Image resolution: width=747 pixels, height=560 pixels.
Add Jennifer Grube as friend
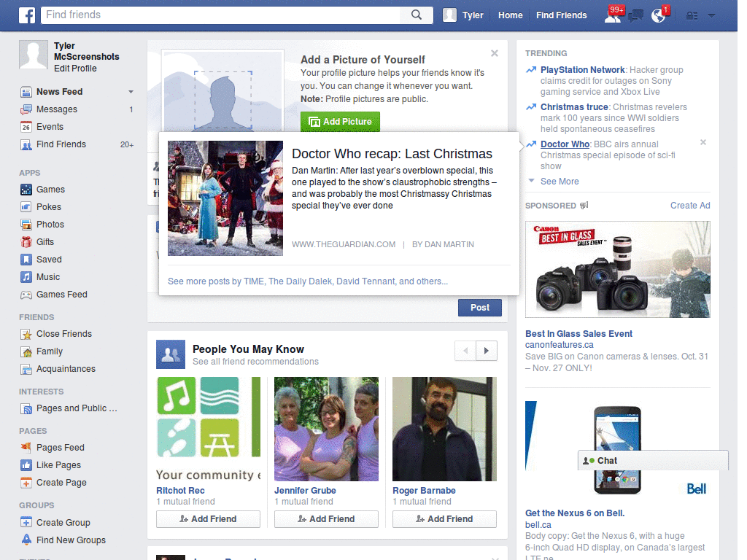click(326, 519)
